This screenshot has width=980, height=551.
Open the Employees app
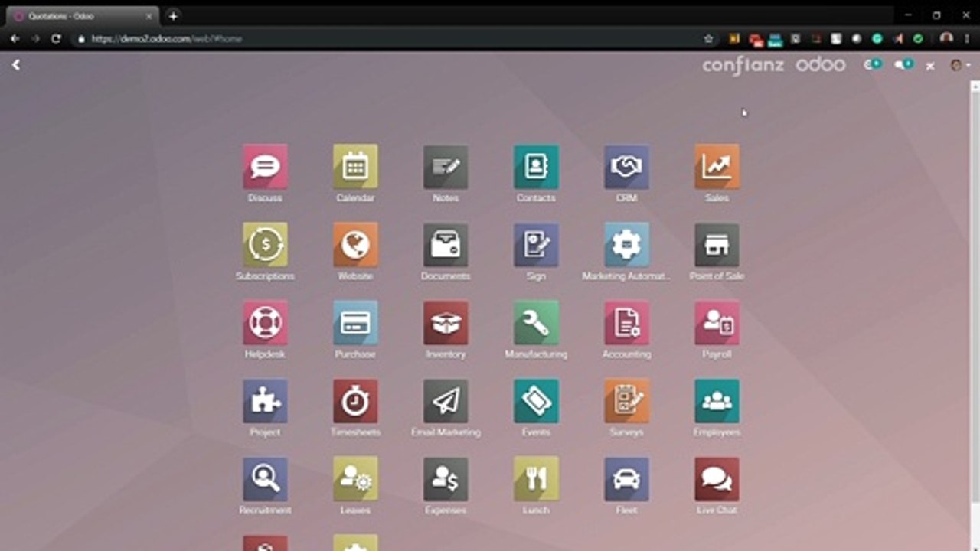click(x=717, y=401)
